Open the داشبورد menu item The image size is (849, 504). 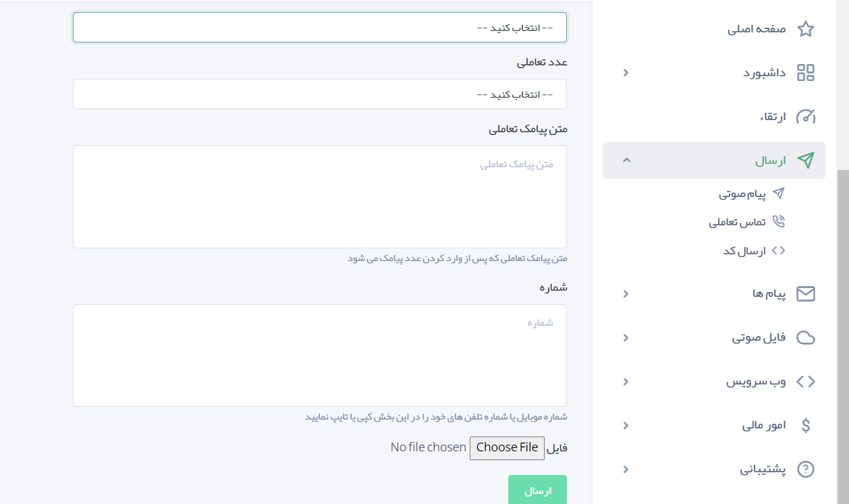pos(765,73)
